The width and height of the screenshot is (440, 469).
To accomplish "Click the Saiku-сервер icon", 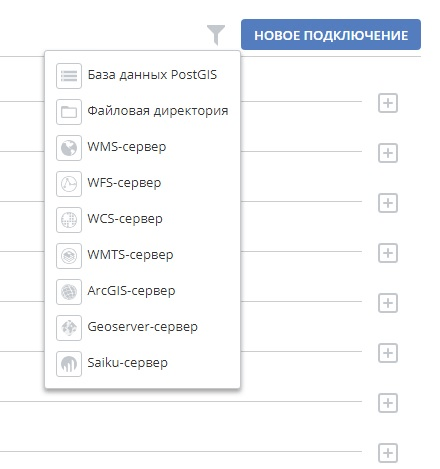I will pos(69,364).
